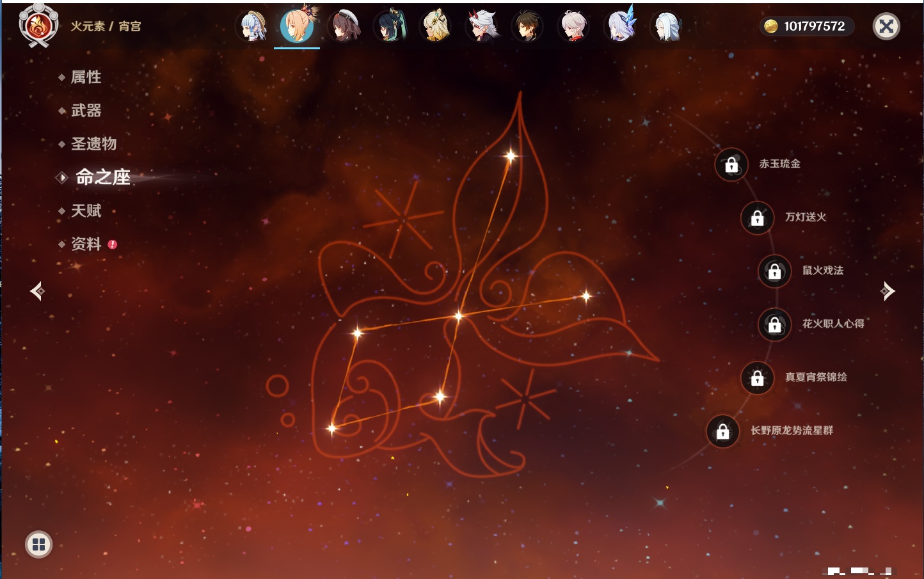Pick the pale-blue-haired portrait at row end
The height and width of the screenshot is (579, 924).
[x=665, y=26]
